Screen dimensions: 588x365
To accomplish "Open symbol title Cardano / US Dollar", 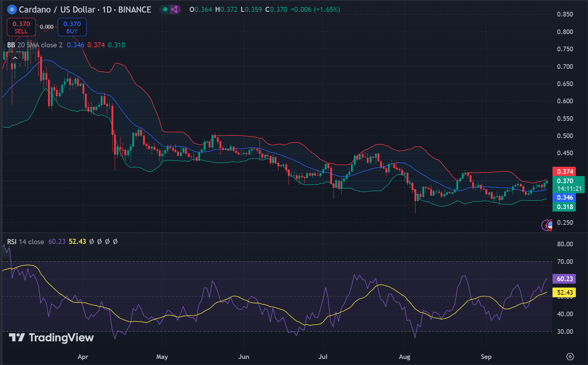I will [x=57, y=10].
